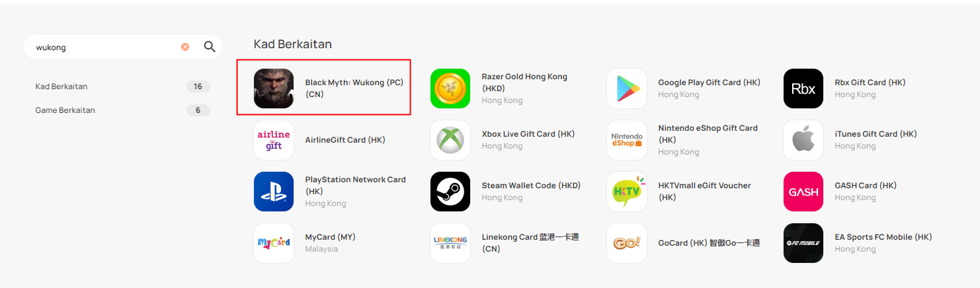Select the Razer Gold Hong Kong coin icon
This screenshot has width=980, height=288.
click(x=450, y=89)
